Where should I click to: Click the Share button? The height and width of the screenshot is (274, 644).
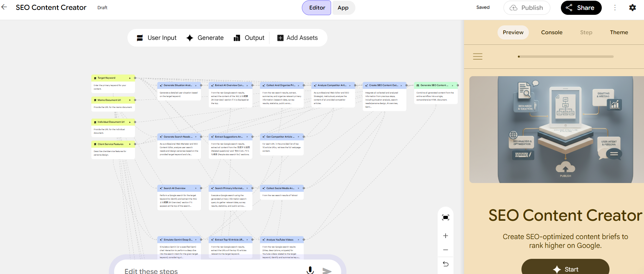pos(581,8)
